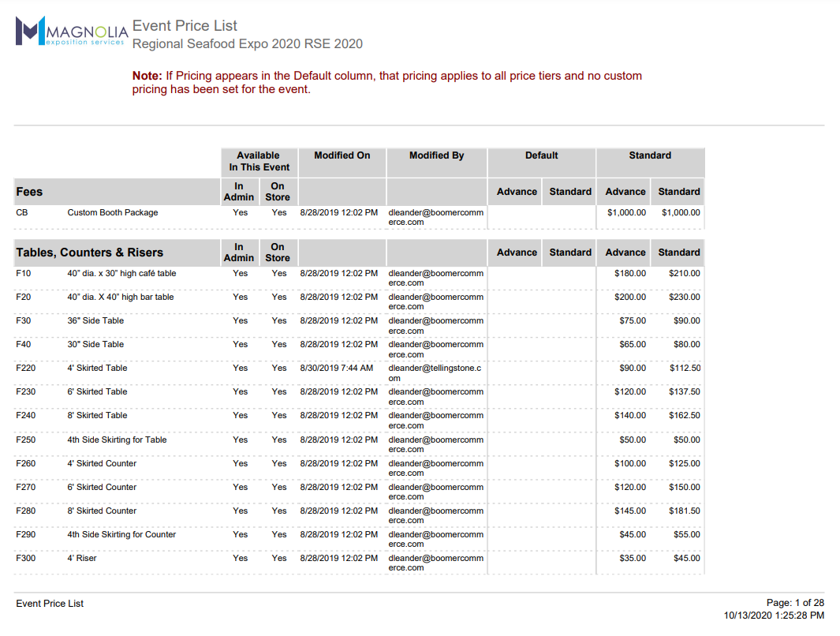
Task: Click the Modified By column header
Action: click(x=436, y=155)
